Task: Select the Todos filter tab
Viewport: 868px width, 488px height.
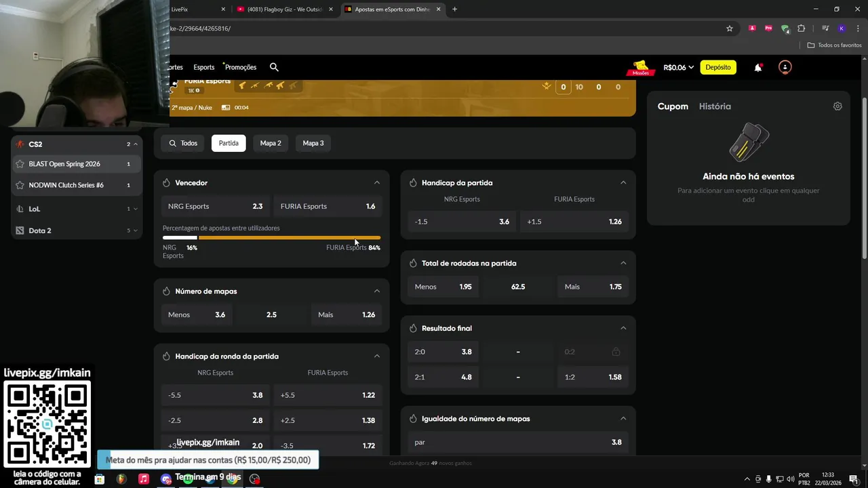Action: tap(183, 143)
